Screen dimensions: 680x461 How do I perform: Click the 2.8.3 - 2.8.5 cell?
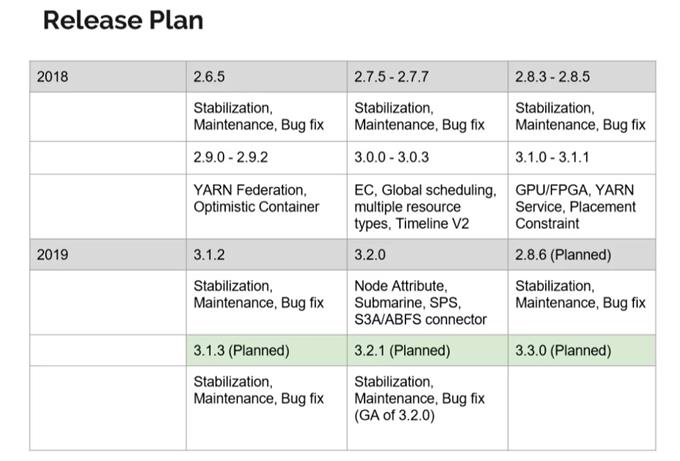pos(552,76)
